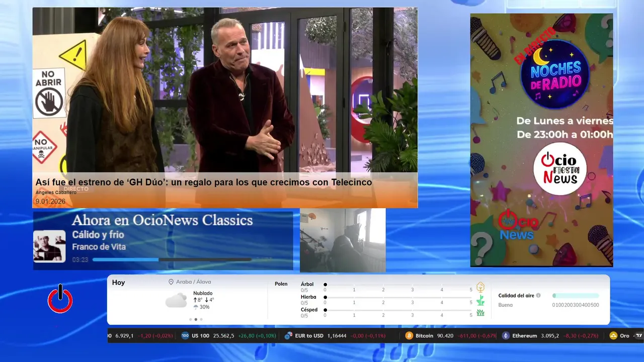
Task: Click the song progress bar for Cálido y frío
Action: pos(172,259)
